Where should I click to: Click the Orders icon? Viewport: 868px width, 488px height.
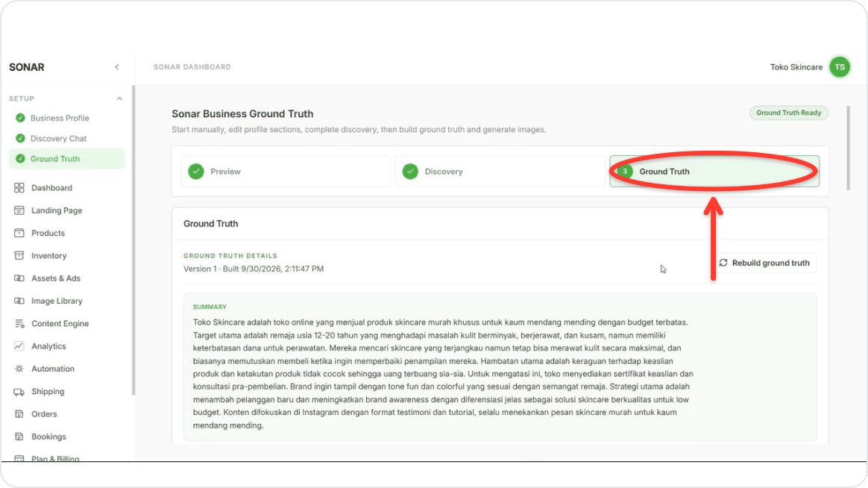(x=19, y=414)
